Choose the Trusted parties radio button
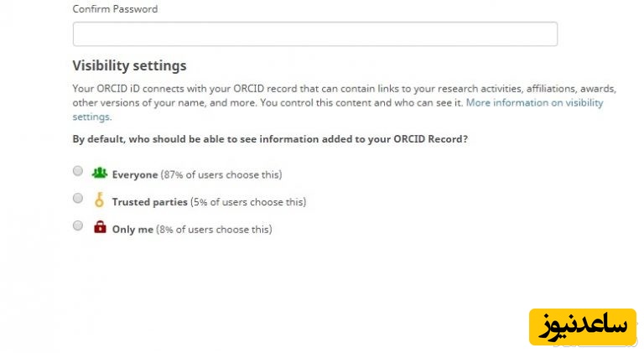 78,199
